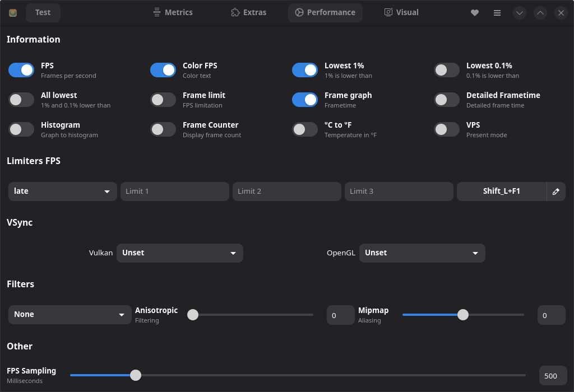Disable the FPS toggle

point(21,70)
